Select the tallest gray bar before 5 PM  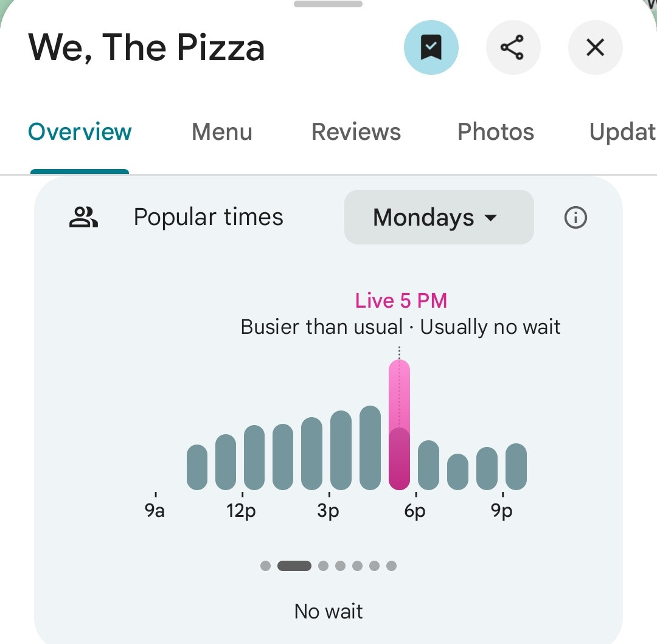[370, 448]
